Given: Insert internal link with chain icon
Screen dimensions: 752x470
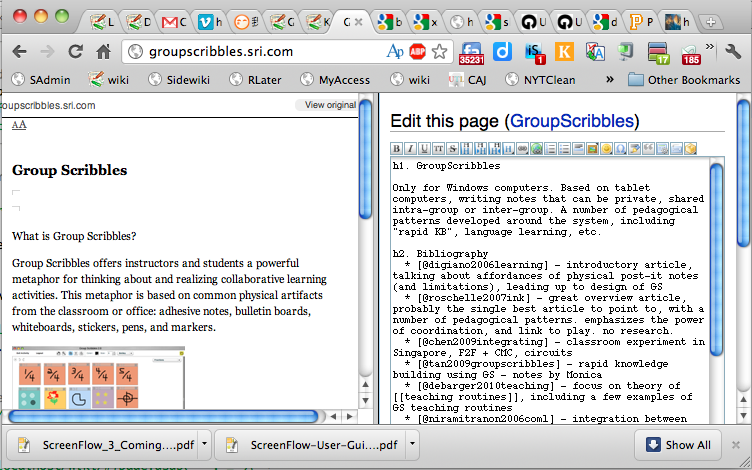Looking at the screenshot, I should [522, 149].
